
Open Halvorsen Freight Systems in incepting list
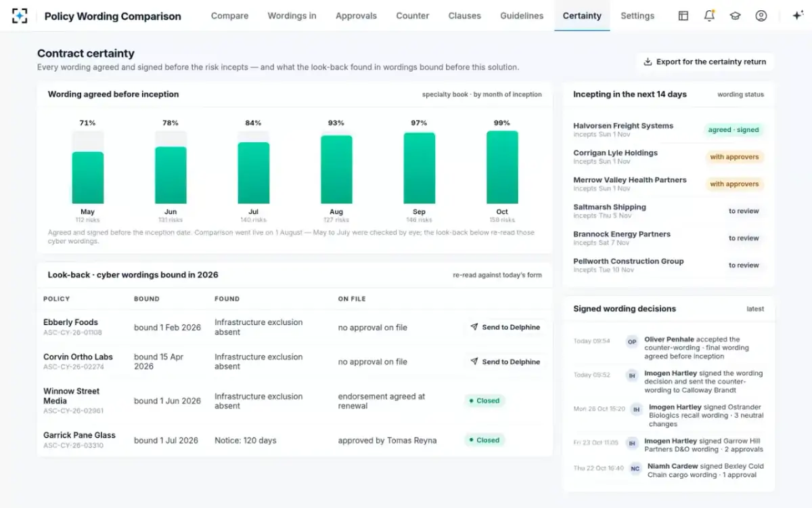pos(669,130)
